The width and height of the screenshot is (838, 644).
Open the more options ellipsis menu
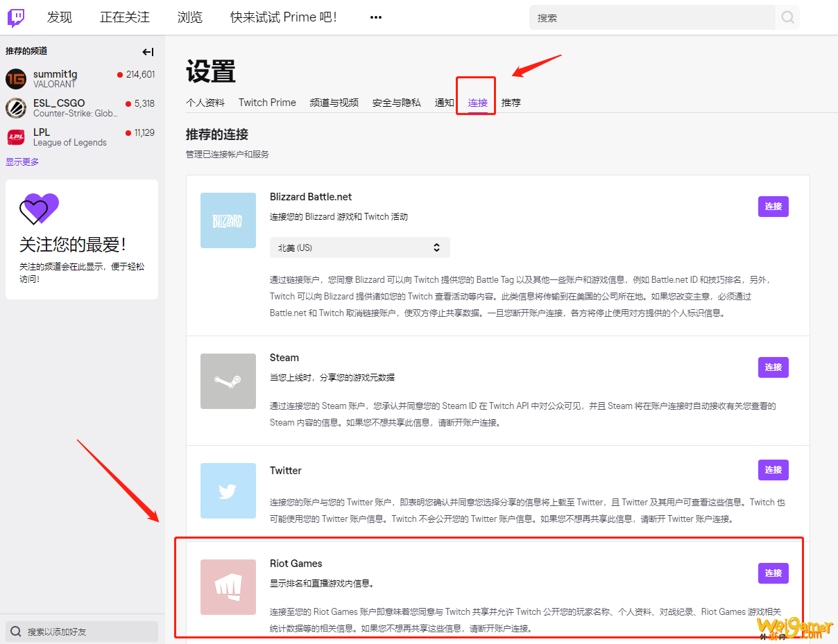tap(376, 17)
